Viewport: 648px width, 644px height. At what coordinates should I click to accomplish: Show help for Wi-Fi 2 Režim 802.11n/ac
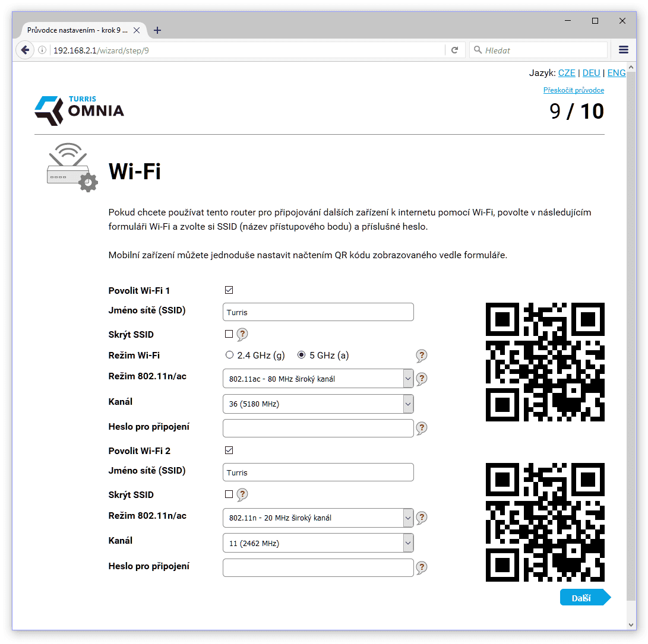click(422, 518)
